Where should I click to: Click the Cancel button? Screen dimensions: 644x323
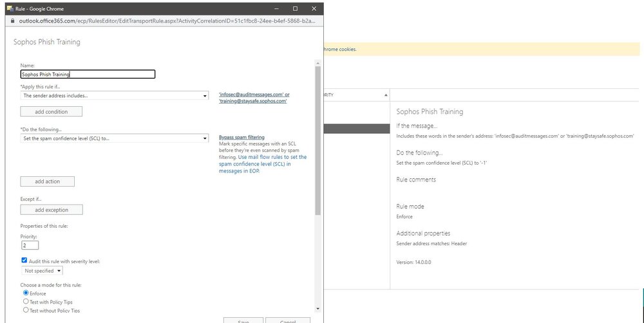tap(287, 320)
